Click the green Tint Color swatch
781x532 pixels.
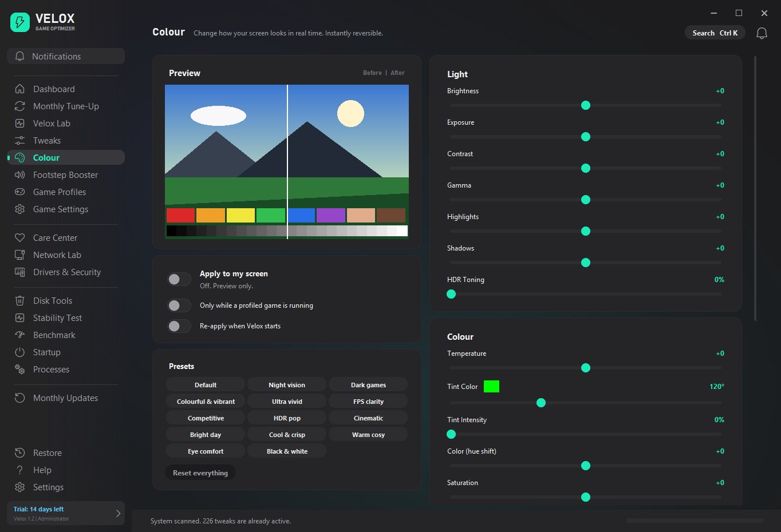point(491,387)
